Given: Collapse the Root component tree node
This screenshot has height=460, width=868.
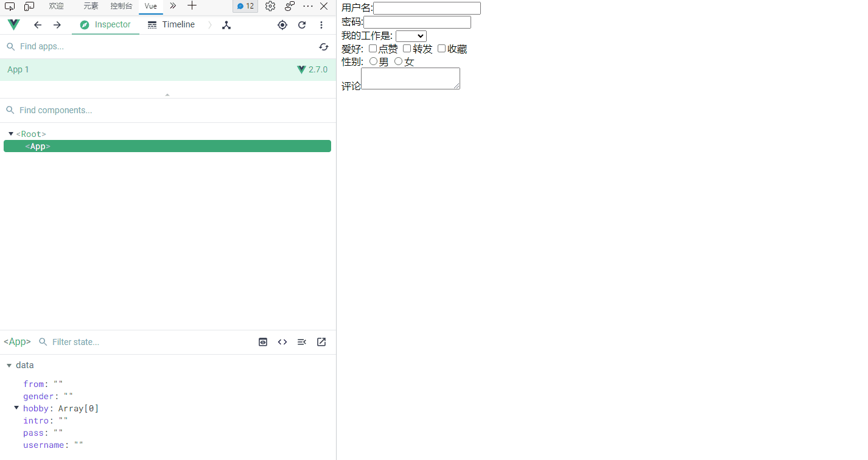Looking at the screenshot, I should pos(10,133).
